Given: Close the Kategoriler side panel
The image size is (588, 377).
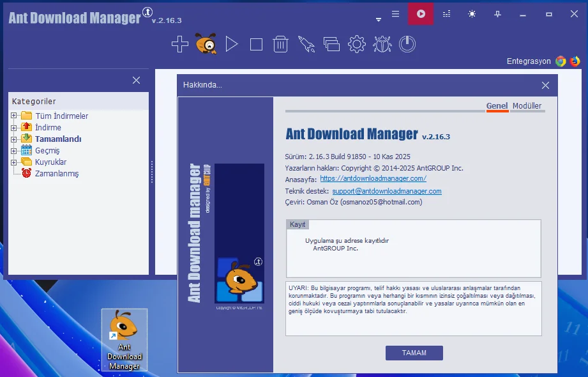Looking at the screenshot, I should (136, 80).
